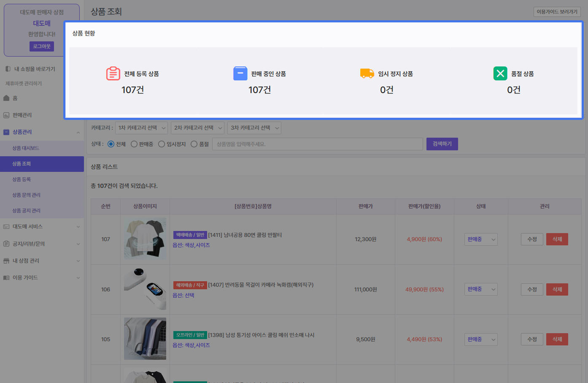Image resolution: width=588 pixels, height=383 pixels.
Task: Click the My Store Management shop icon
Action: (x=6, y=261)
